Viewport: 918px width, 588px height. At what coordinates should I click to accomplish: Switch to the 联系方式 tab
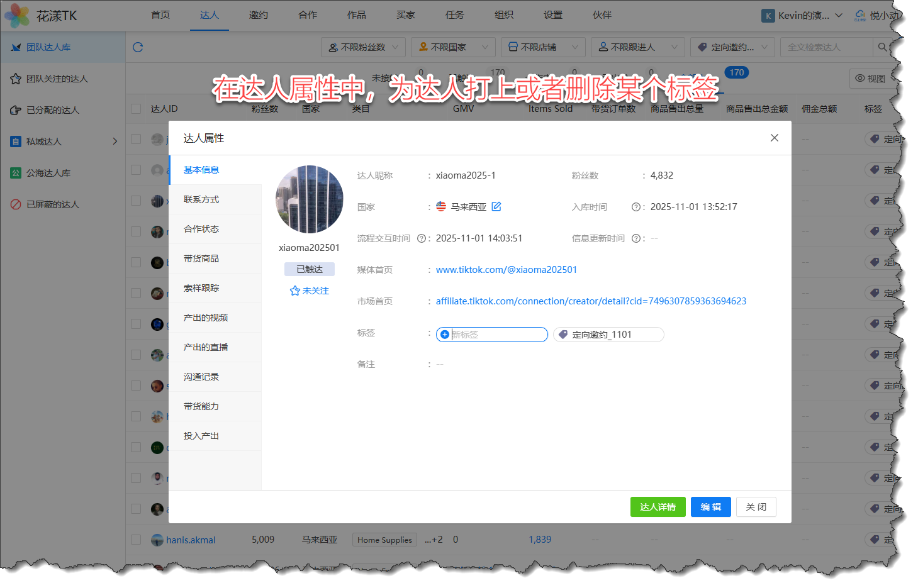click(x=201, y=199)
